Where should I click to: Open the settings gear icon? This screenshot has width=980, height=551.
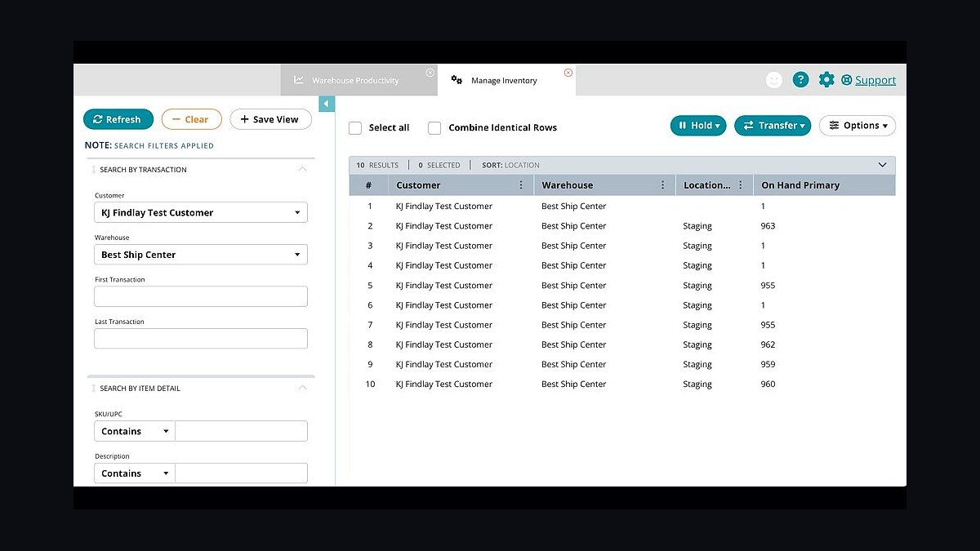tap(826, 80)
